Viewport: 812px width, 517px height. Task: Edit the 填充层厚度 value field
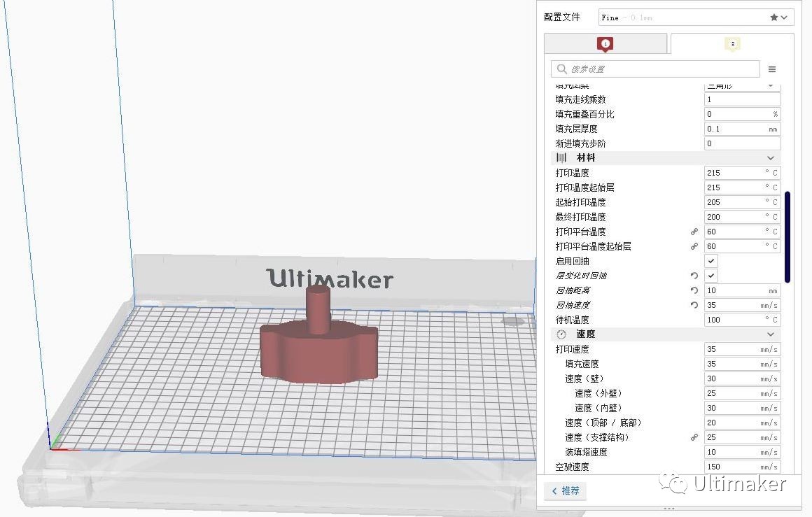click(x=742, y=129)
